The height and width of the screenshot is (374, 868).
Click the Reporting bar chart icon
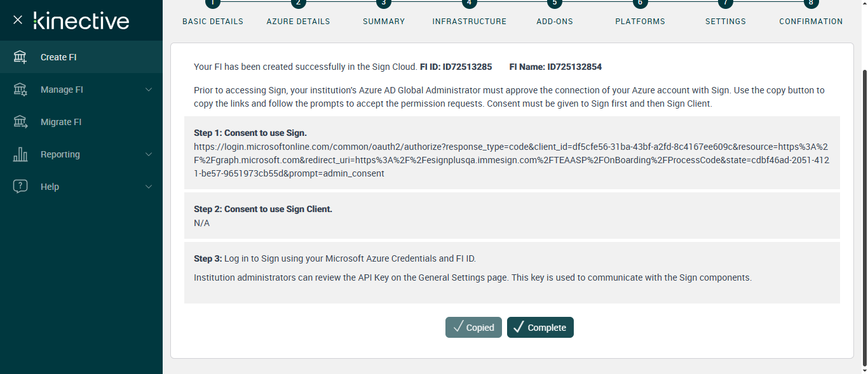pyautogui.click(x=20, y=154)
